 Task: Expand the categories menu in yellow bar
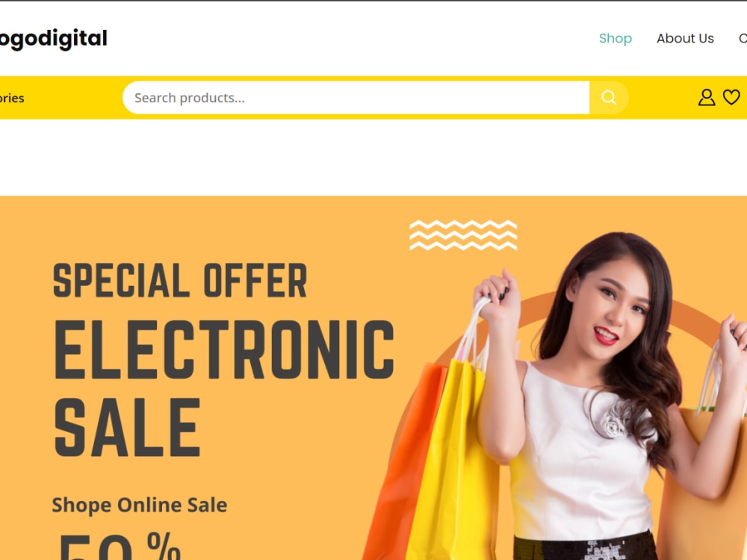[12, 98]
